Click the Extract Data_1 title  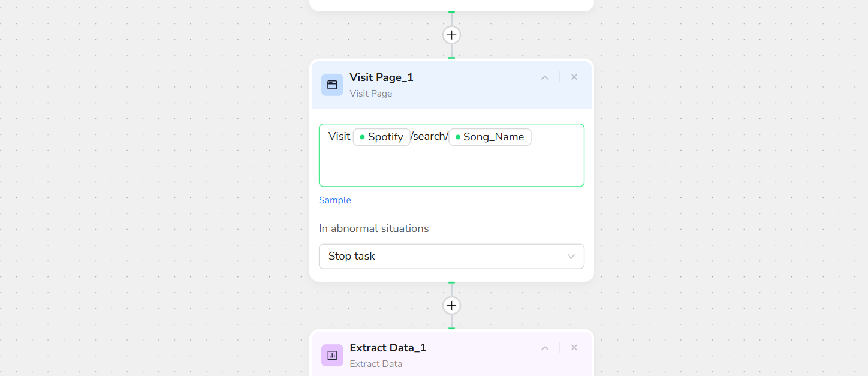[387, 348]
